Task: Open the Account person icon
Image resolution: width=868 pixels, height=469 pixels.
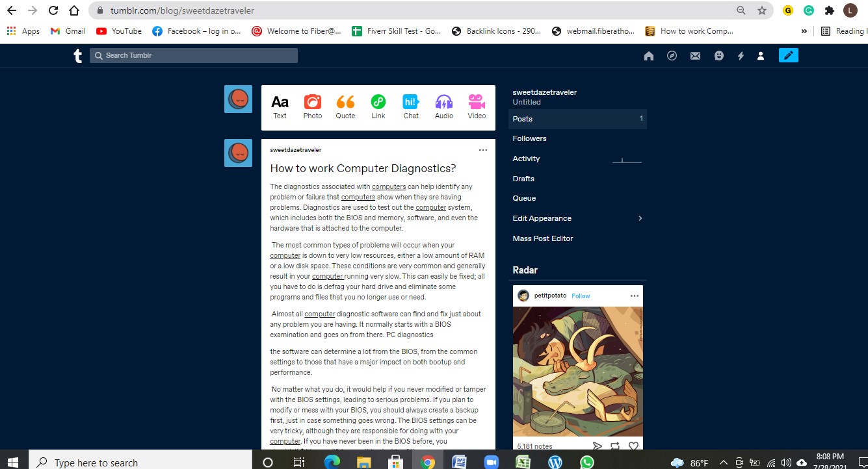Action: 760,56
